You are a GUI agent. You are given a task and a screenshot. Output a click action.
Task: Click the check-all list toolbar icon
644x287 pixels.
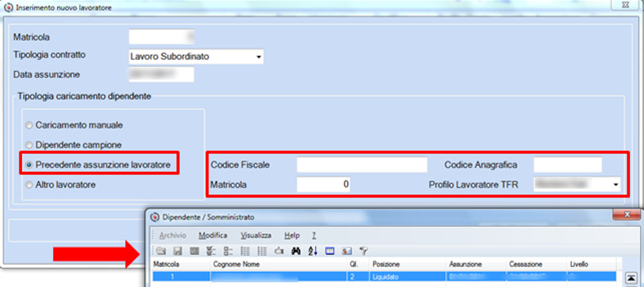tap(212, 250)
